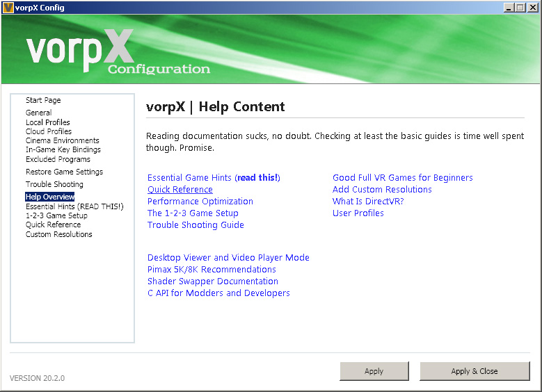Click the vorpX icon in the title bar
This screenshot has width=542, height=392.
coord(8,7)
